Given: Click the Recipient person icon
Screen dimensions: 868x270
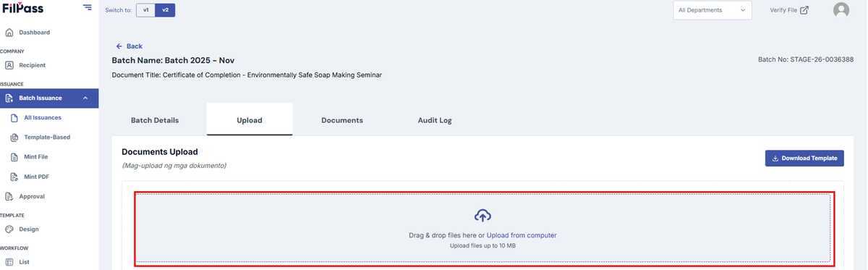Looking at the screenshot, I should click(x=9, y=65).
